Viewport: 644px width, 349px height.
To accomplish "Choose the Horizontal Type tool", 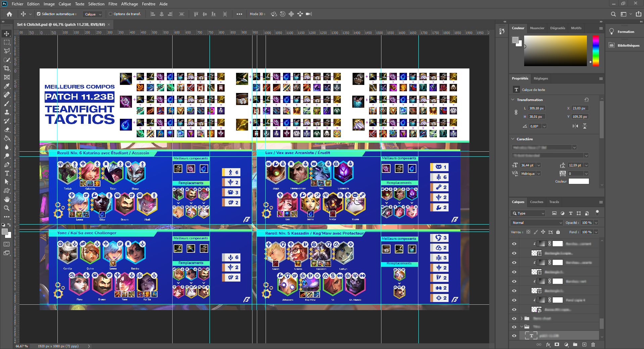I will (7, 173).
